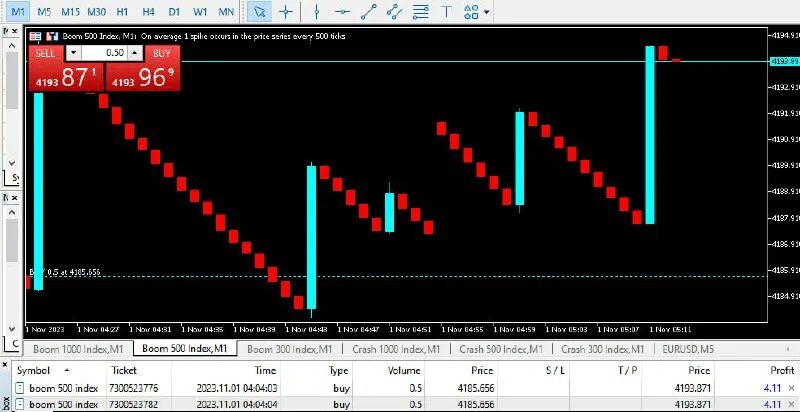Viewport: 800px width, 412px height.
Task: Draw a horizontal line tool
Action: pos(342,12)
